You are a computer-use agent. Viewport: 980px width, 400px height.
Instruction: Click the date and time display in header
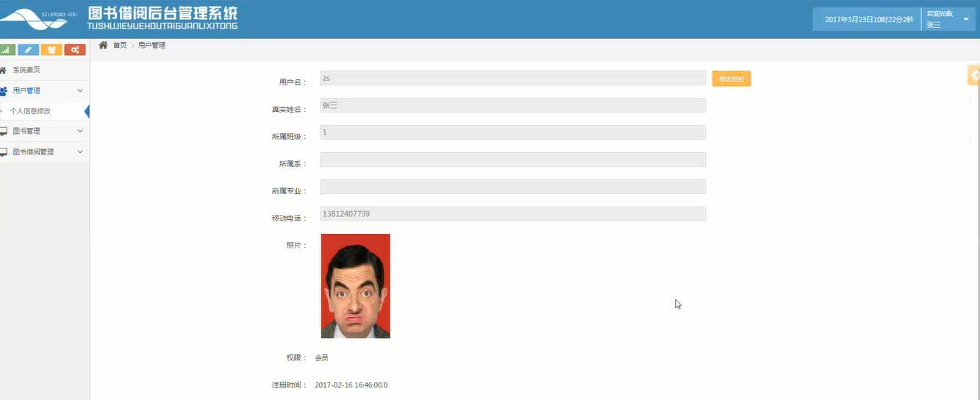coord(868,20)
